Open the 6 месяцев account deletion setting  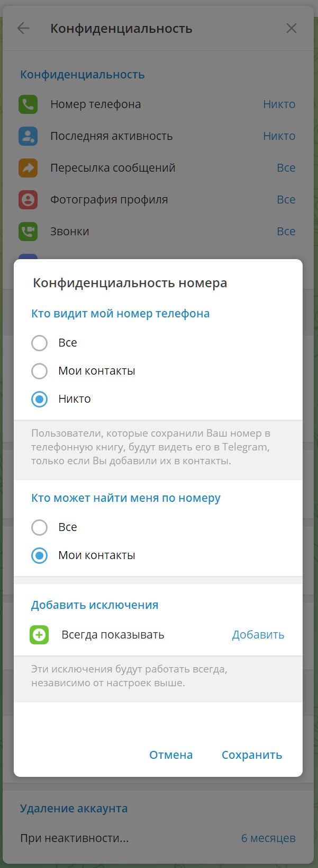268,838
